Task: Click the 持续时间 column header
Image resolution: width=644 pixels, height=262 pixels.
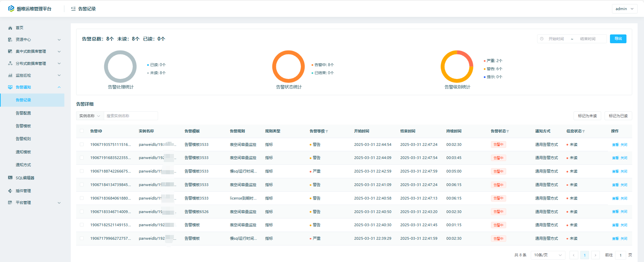Action: click(x=454, y=131)
